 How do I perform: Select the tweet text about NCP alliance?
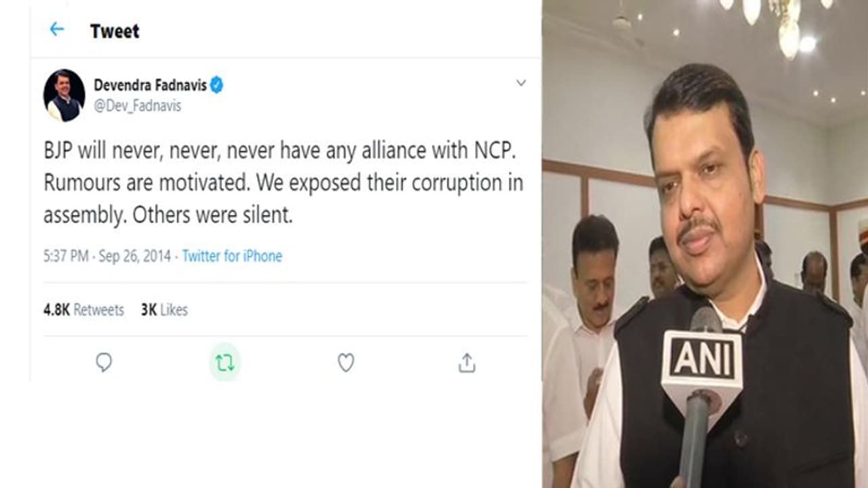[x=283, y=183]
